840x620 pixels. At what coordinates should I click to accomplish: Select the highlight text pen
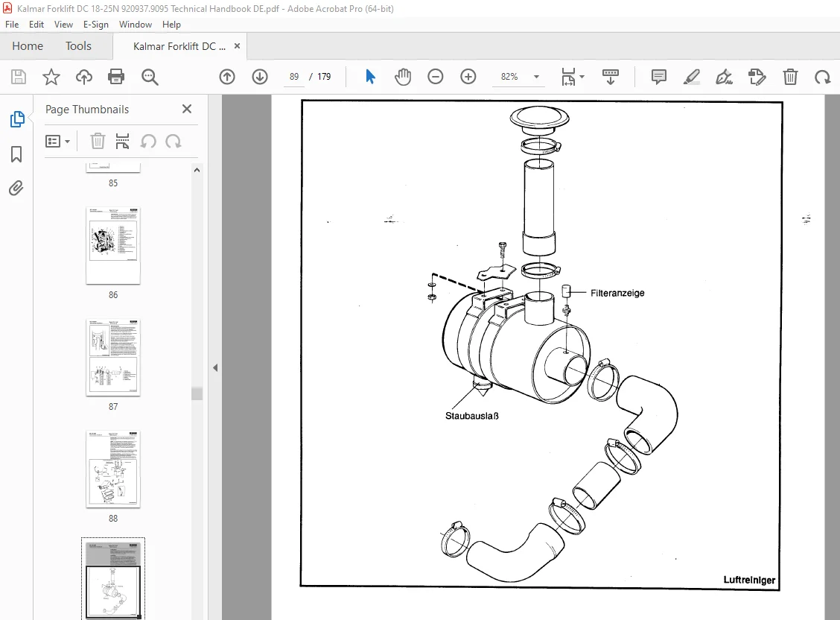pos(692,77)
